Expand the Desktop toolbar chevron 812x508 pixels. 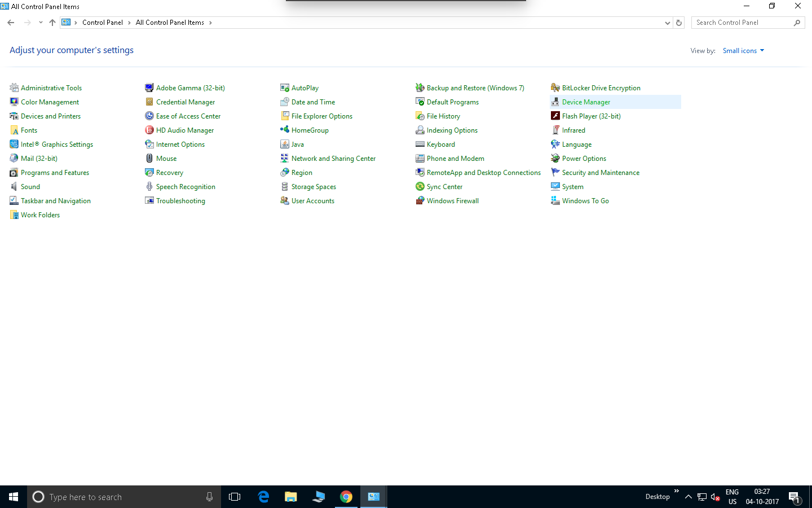676,491
